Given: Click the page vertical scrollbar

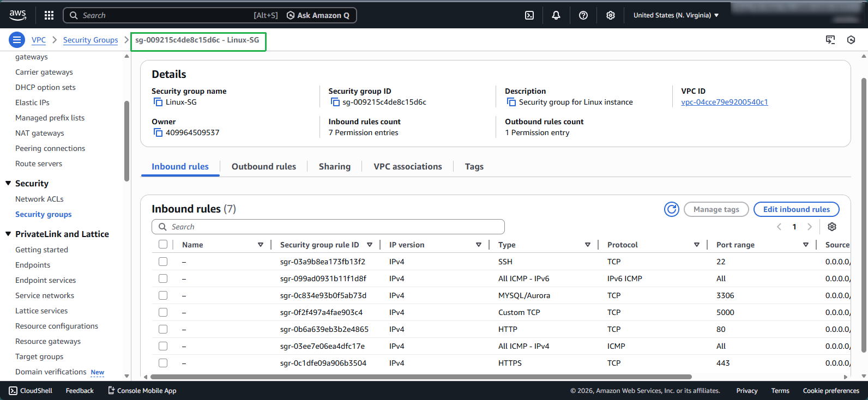Looking at the screenshot, I should coord(864,215).
